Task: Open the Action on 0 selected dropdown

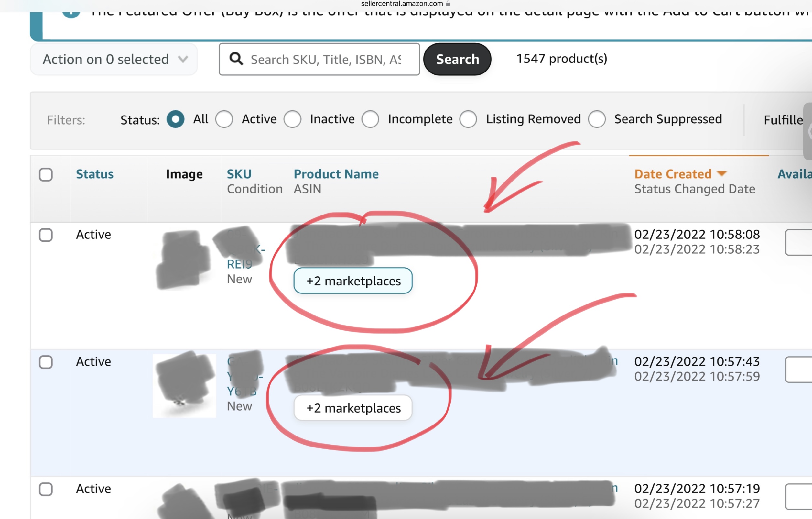Action: coord(114,60)
